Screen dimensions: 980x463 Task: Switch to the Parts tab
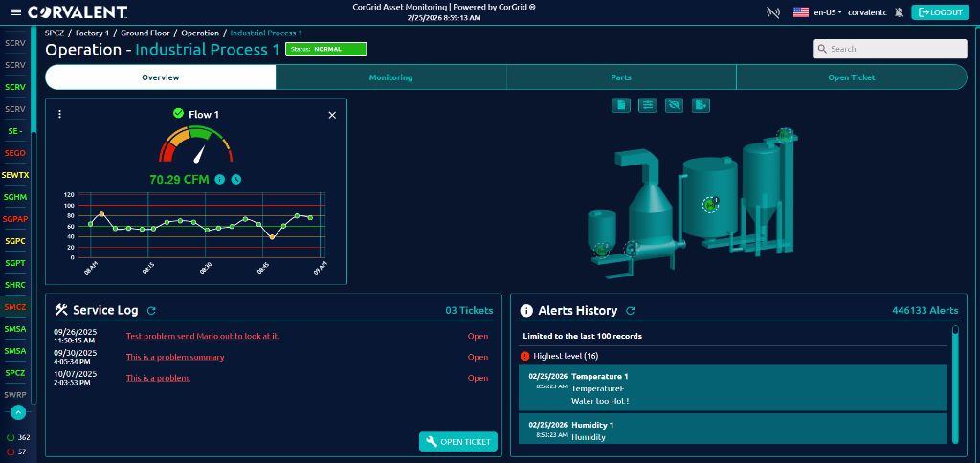point(621,77)
